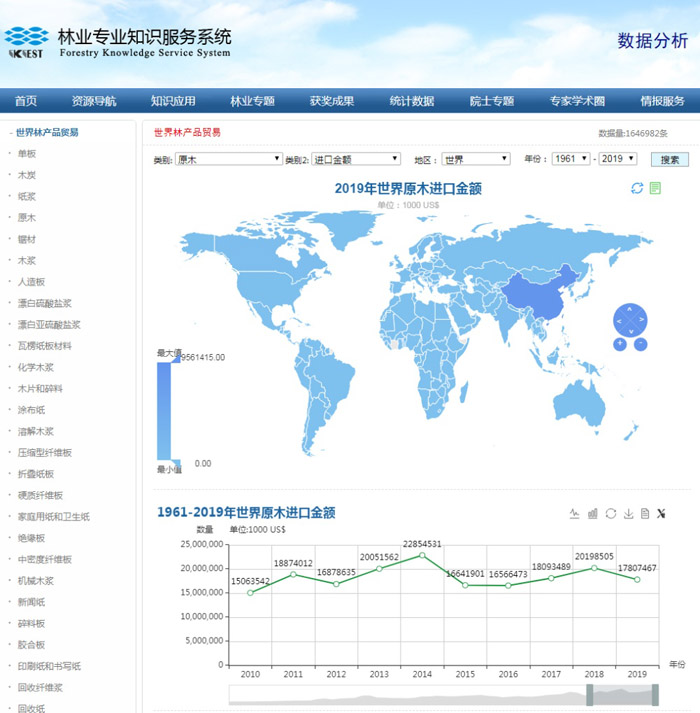
Task: Switch chart to line view icon
Action: (x=574, y=513)
